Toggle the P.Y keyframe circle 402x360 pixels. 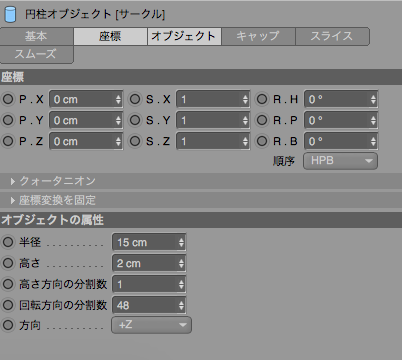(x=8, y=120)
